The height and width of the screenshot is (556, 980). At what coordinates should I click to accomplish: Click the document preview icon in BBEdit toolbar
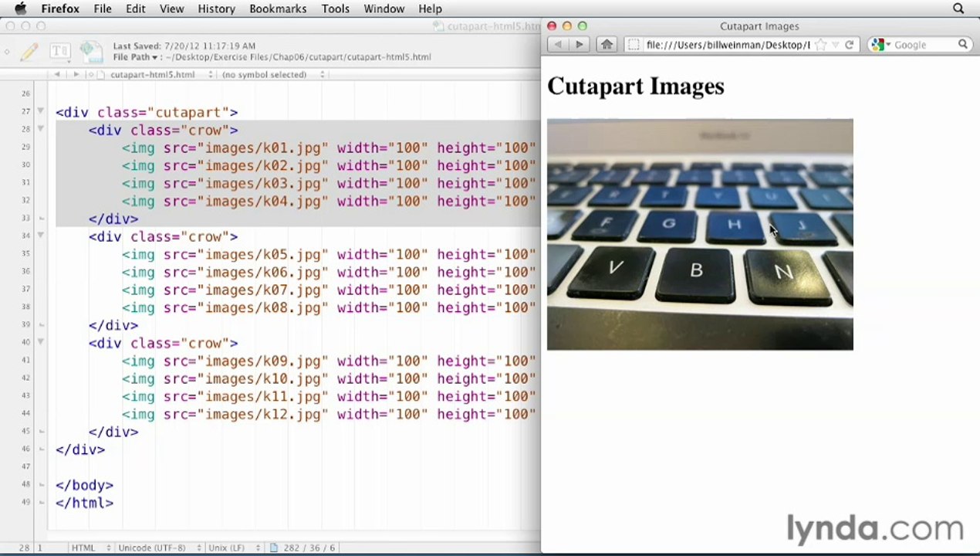(x=90, y=52)
